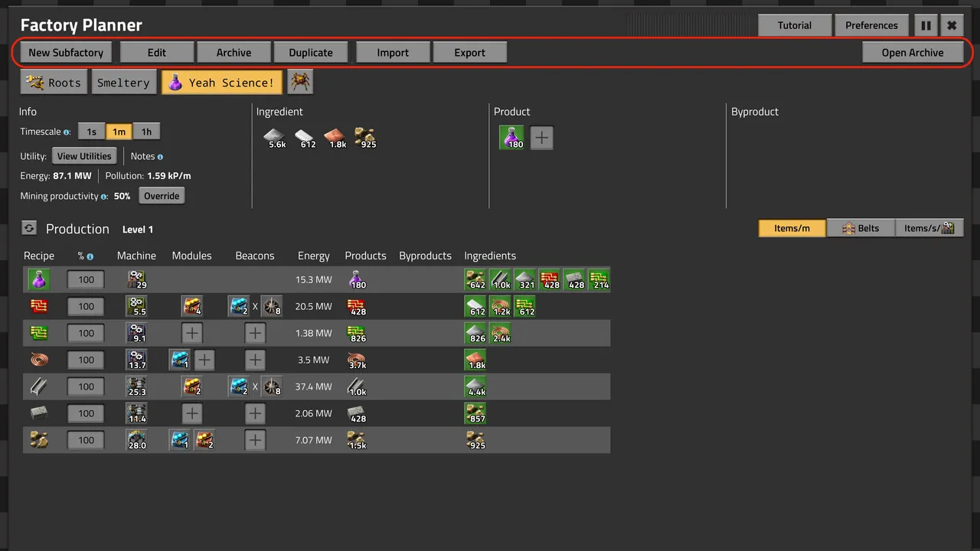Click the View Utilities button
Viewport: 980px width, 551px height.
84,156
